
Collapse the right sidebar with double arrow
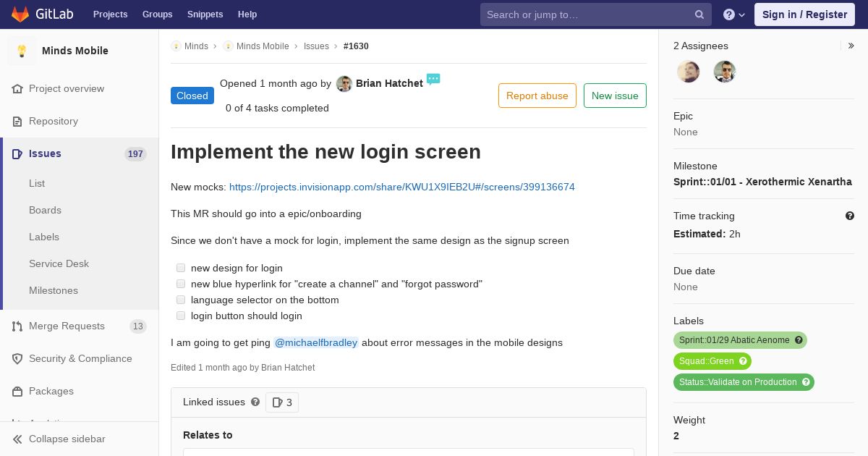click(851, 46)
